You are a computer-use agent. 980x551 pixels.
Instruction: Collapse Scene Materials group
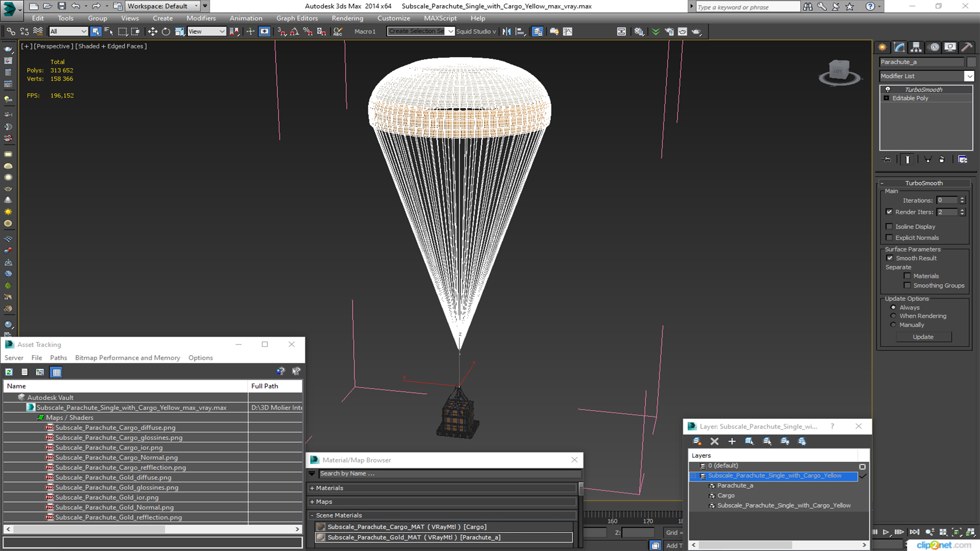[312, 516]
